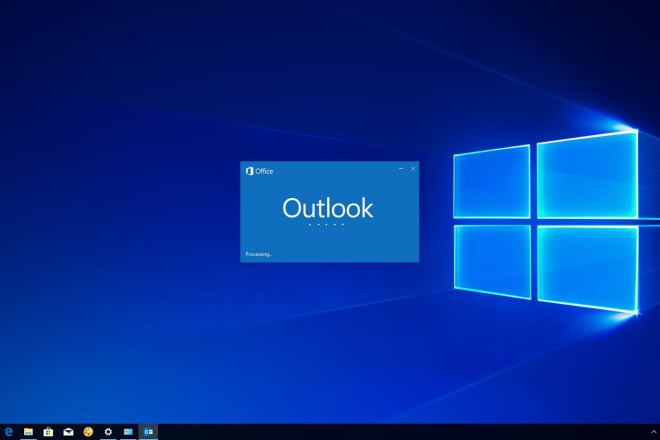Show hidden system tray icons chevron

pyautogui.click(x=653, y=432)
